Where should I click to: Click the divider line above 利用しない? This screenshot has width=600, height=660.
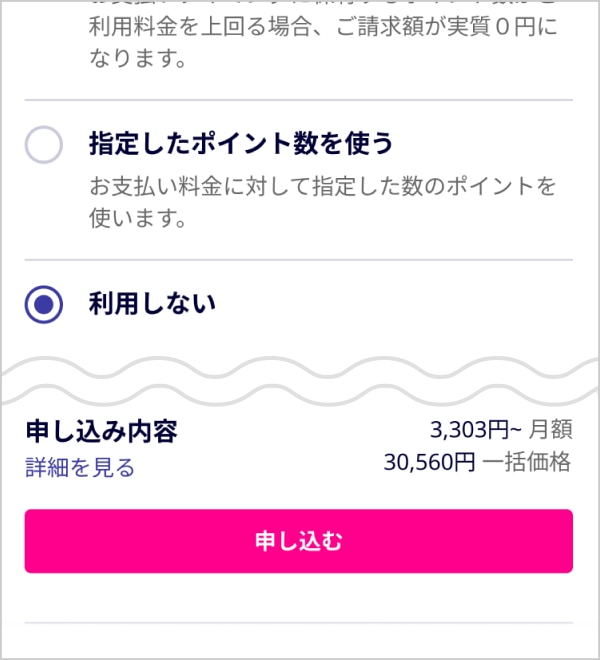coord(298,260)
